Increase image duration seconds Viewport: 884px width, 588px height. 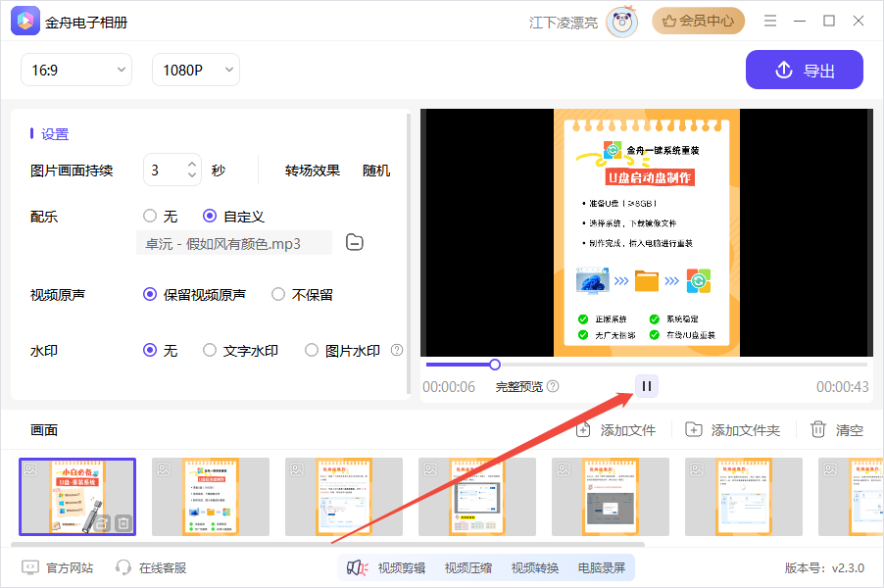coord(192,164)
